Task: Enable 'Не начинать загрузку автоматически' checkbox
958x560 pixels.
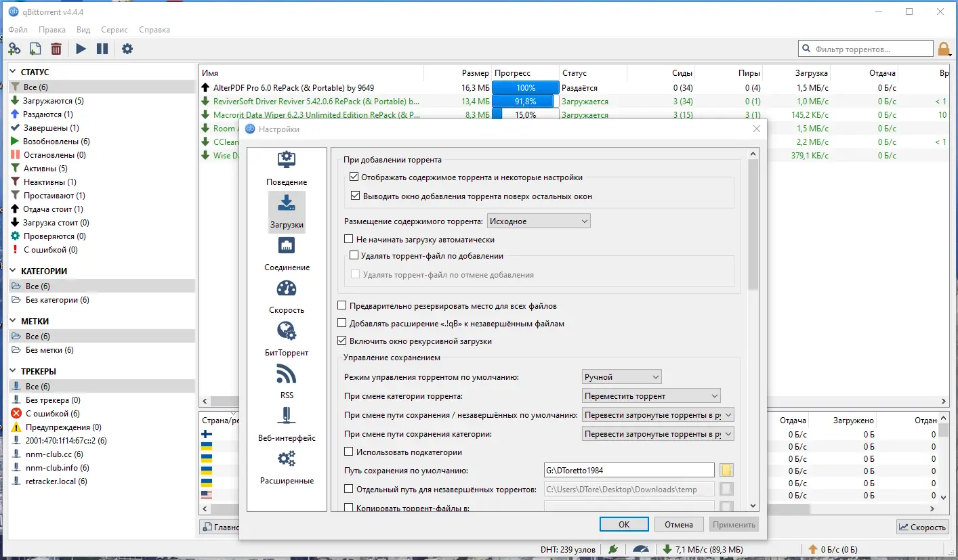Action: pos(349,240)
